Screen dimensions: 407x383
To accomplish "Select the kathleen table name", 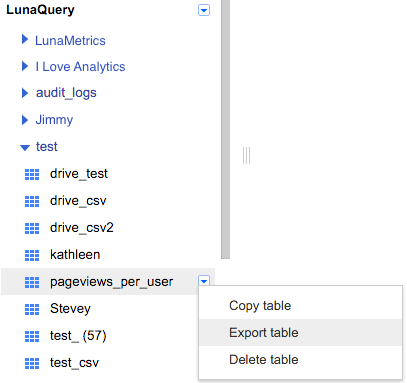I will [75, 255].
